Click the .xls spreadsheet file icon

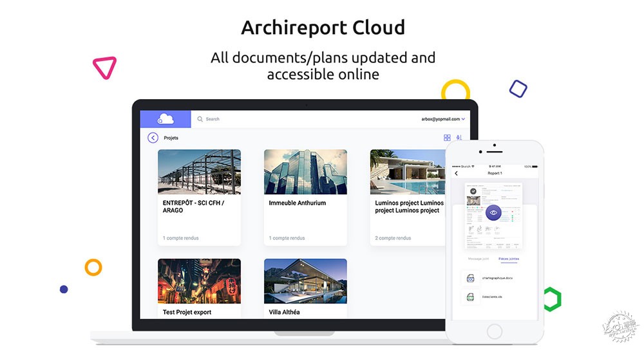[x=471, y=297]
